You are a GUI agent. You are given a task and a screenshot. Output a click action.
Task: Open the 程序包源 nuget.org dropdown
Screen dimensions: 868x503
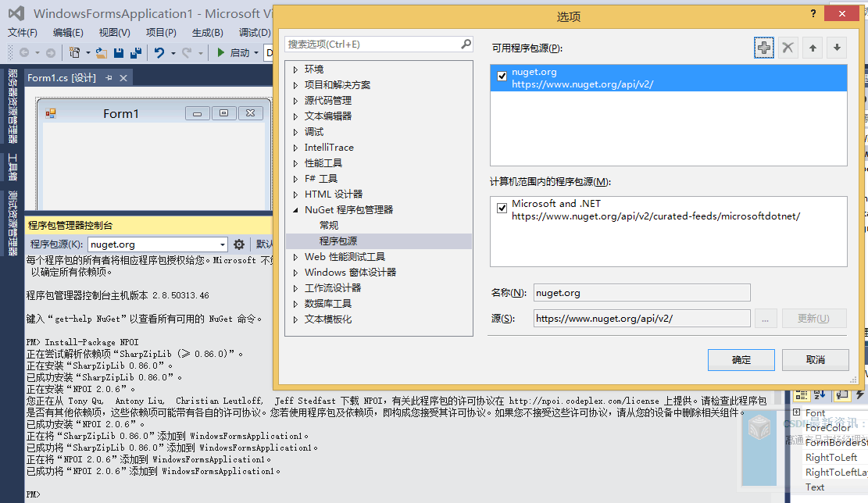pos(222,244)
